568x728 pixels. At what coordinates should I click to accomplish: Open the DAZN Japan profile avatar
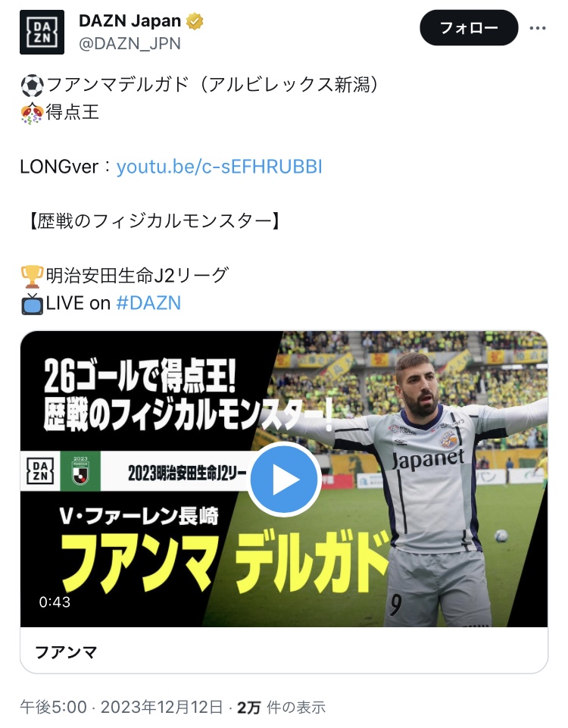click(42, 32)
